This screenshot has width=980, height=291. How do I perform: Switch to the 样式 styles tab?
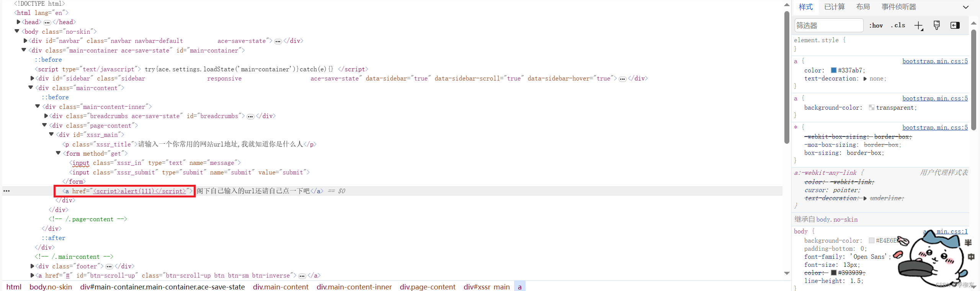pyautogui.click(x=805, y=7)
